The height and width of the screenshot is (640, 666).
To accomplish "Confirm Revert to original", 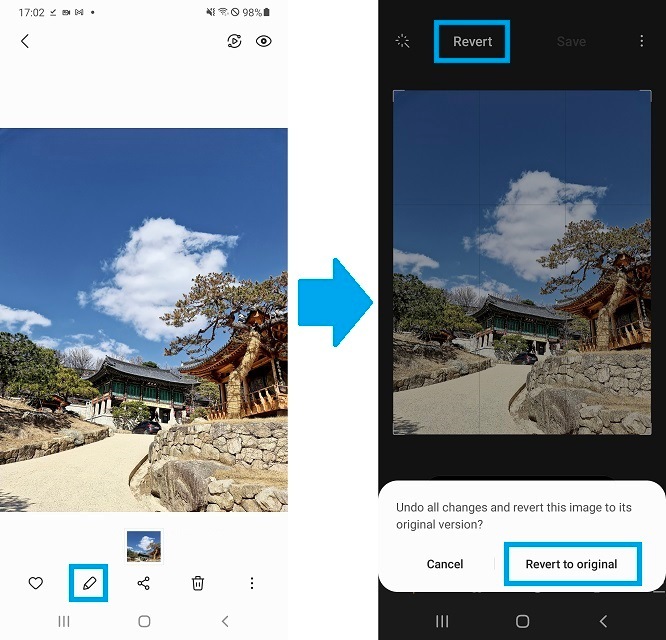I will coord(571,564).
